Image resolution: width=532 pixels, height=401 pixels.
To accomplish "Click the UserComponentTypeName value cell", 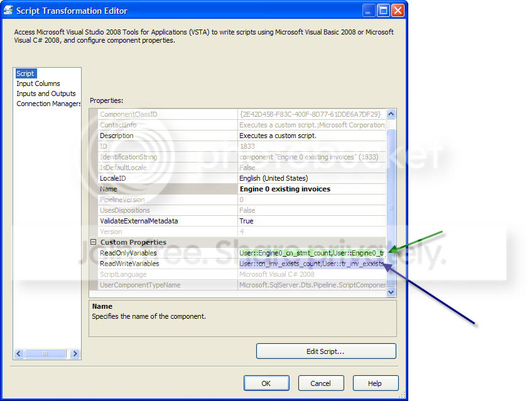I will [x=312, y=285].
